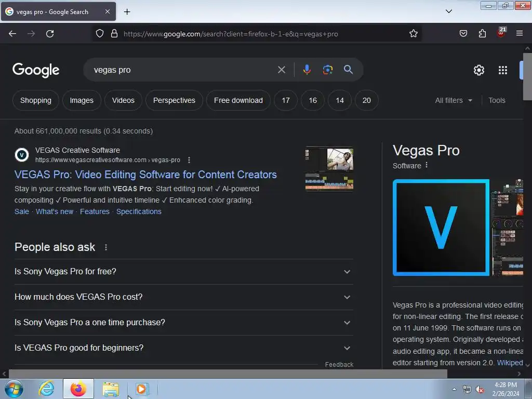Screen dimensions: 532x399
Task: List all tabs dropdown arrow
Action: coord(448,11)
